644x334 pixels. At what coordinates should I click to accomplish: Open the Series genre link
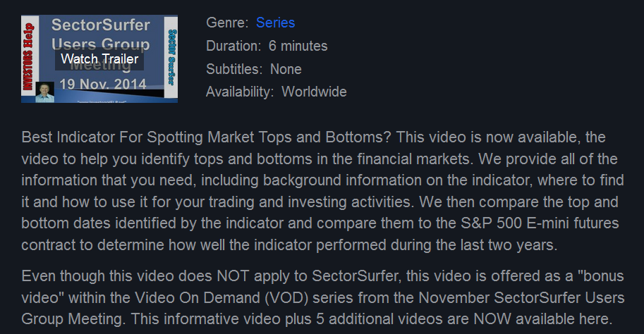275,23
